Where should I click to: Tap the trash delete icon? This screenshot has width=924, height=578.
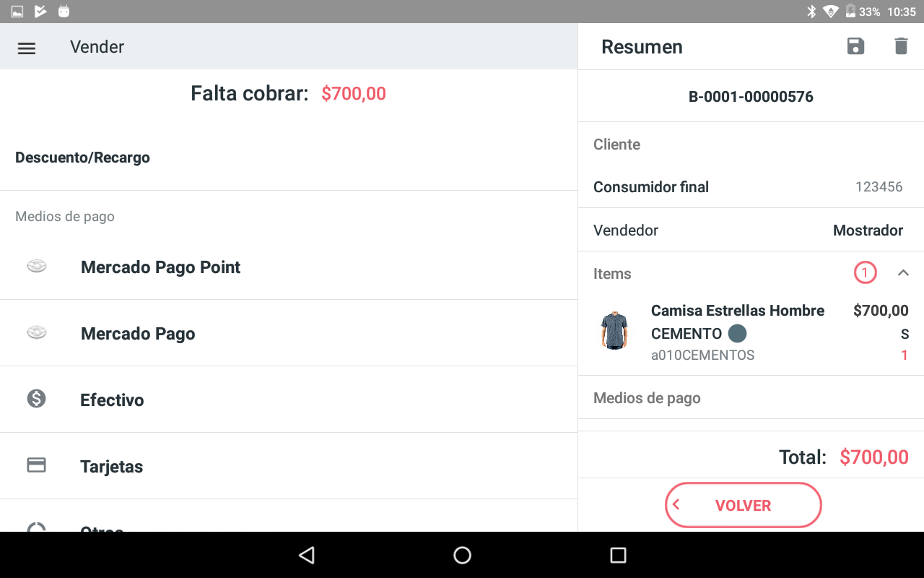tap(901, 46)
